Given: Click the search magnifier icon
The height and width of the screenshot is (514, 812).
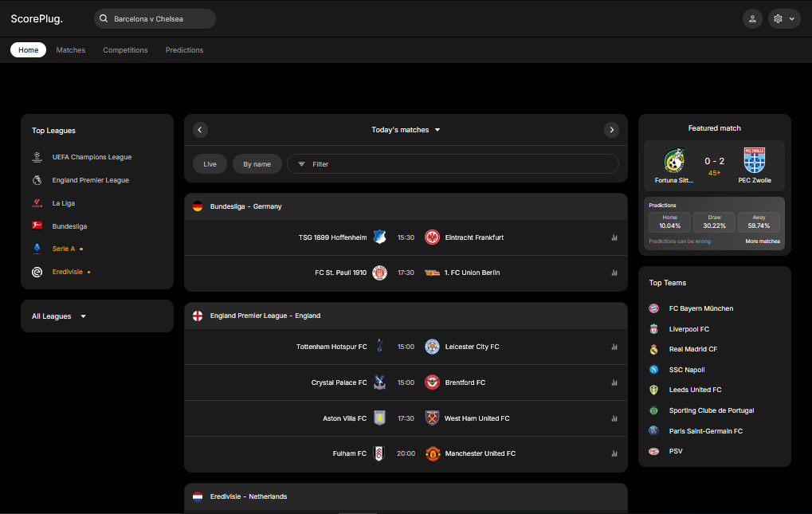Looking at the screenshot, I should pyautogui.click(x=104, y=18).
